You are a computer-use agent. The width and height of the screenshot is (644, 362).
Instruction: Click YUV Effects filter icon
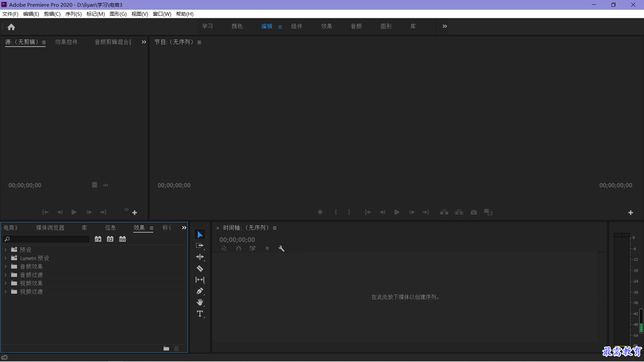coord(122,239)
